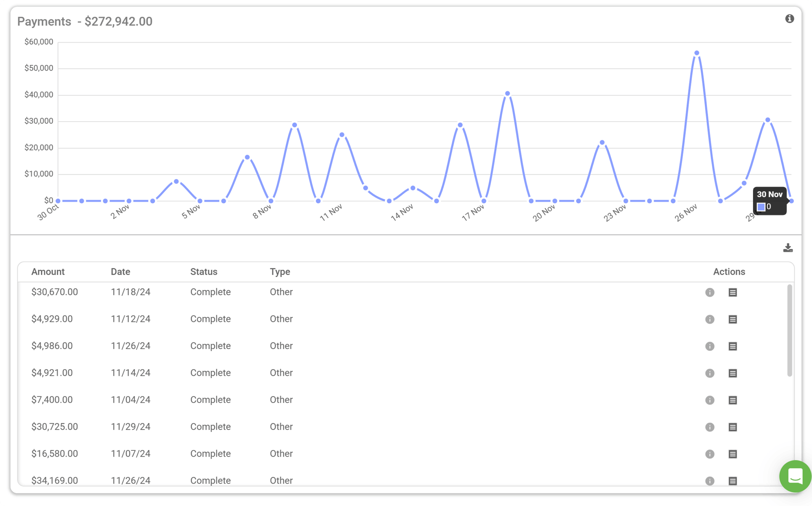812x506 pixels.
Task: Sort table by Date column header
Action: [121, 272]
